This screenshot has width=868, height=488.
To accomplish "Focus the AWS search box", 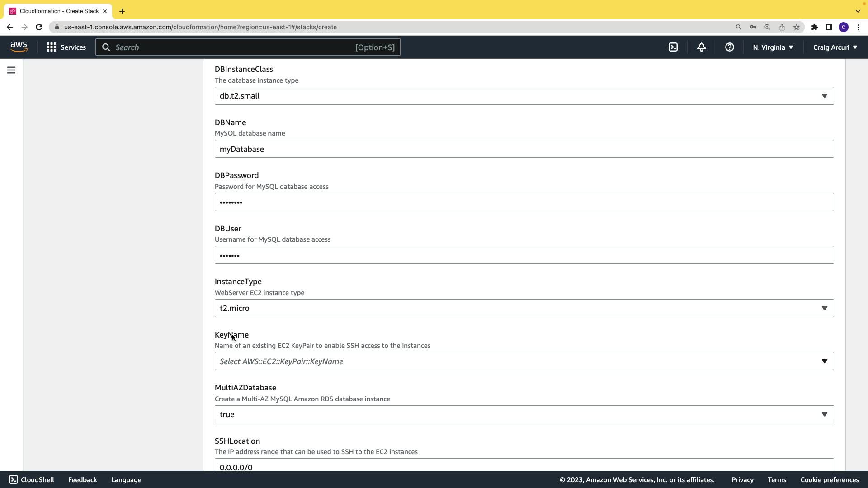I will [x=248, y=47].
